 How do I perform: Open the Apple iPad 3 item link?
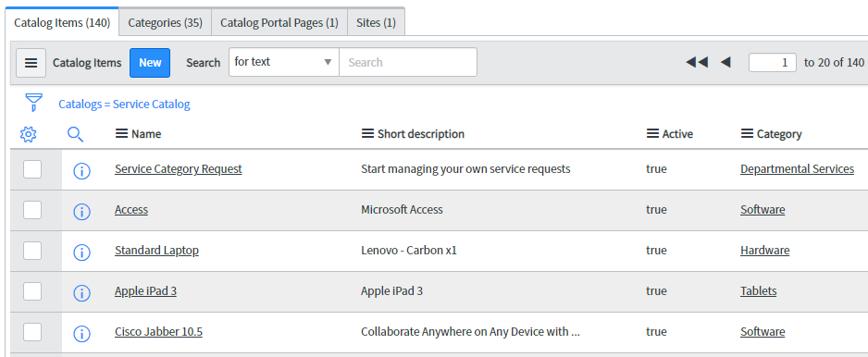pyautogui.click(x=145, y=291)
